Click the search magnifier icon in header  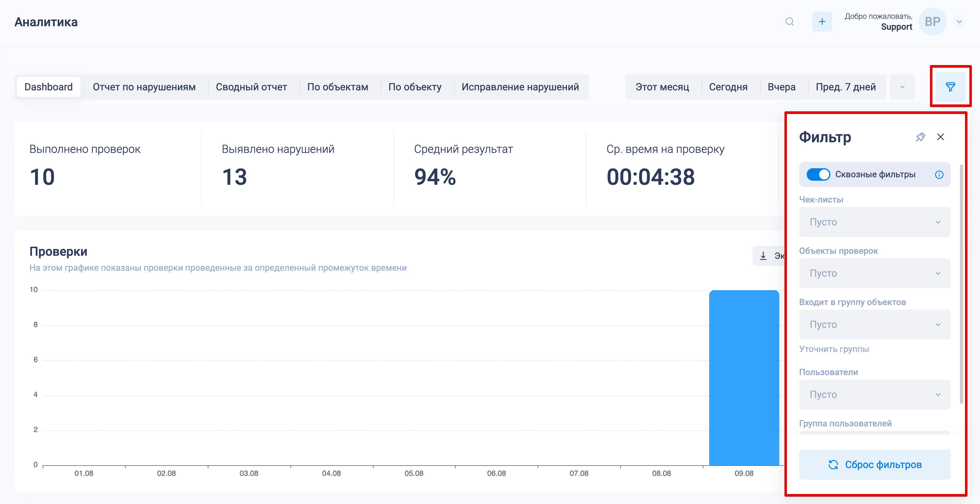click(x=789, y=22)
